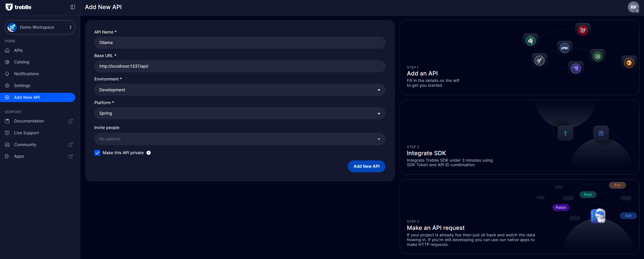Open the Invite people dropdown
The image size is (644, 259).
(x=240, y=139)
